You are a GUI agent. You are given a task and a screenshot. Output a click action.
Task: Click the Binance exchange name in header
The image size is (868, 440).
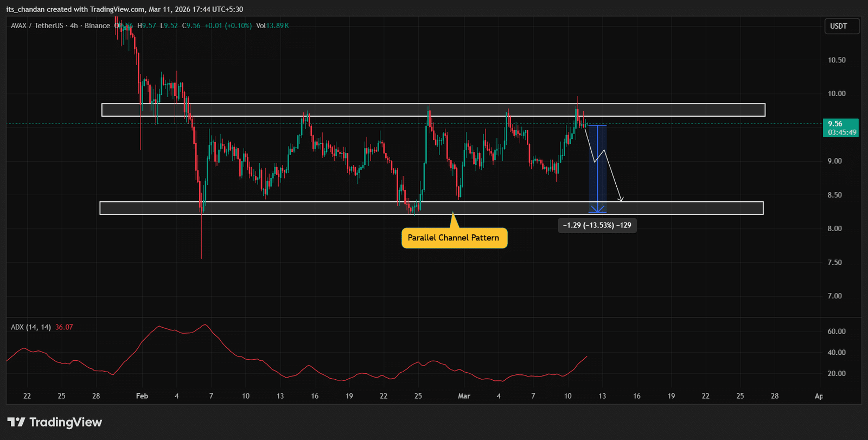(97, 25)
